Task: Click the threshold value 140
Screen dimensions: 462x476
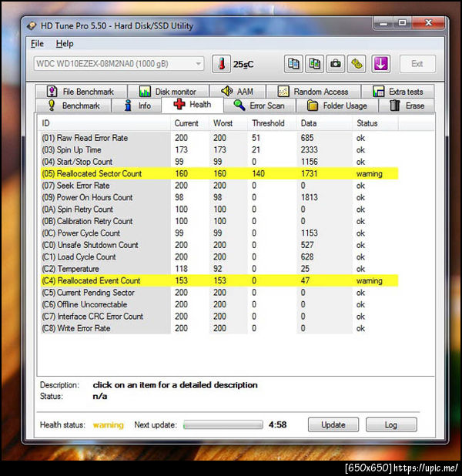Action: [258, 173]
